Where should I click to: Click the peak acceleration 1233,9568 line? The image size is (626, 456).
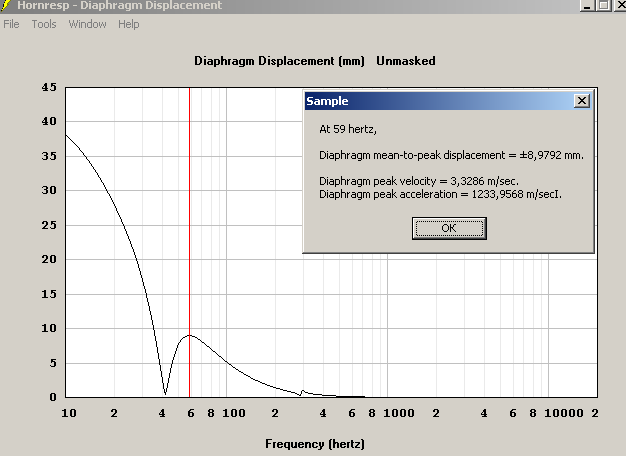[440, 194]
